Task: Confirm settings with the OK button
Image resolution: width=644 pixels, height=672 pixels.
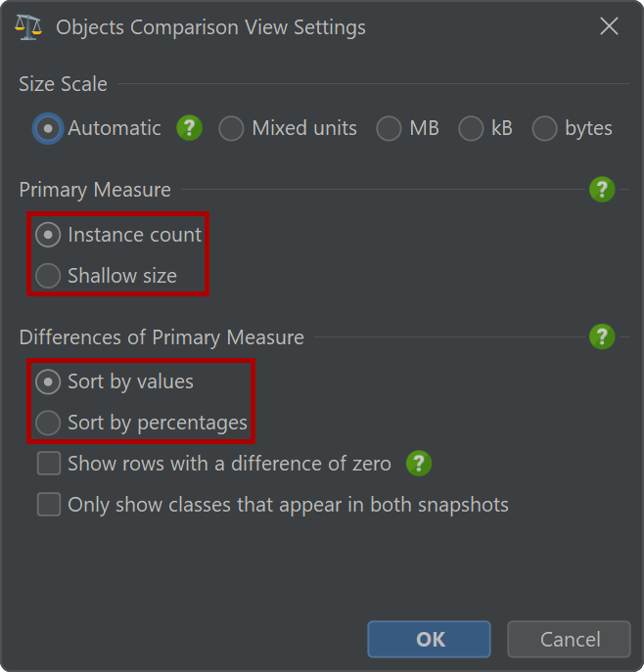Action: (429, 639)
